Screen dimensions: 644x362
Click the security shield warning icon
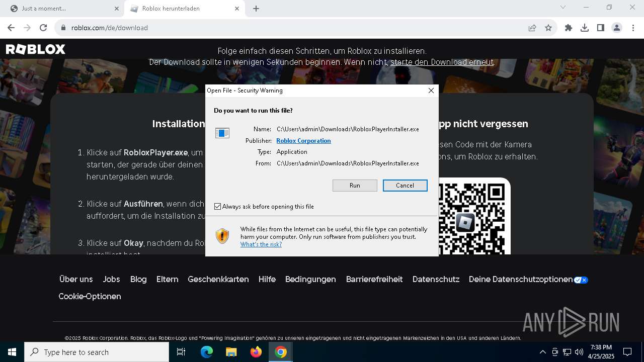tap(222, 236)
